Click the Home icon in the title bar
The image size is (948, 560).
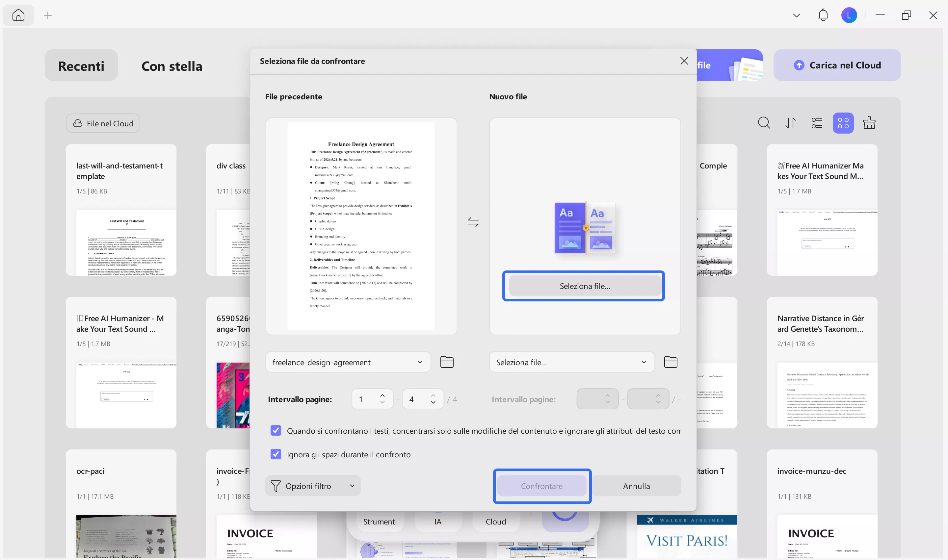tap(18, 15)
